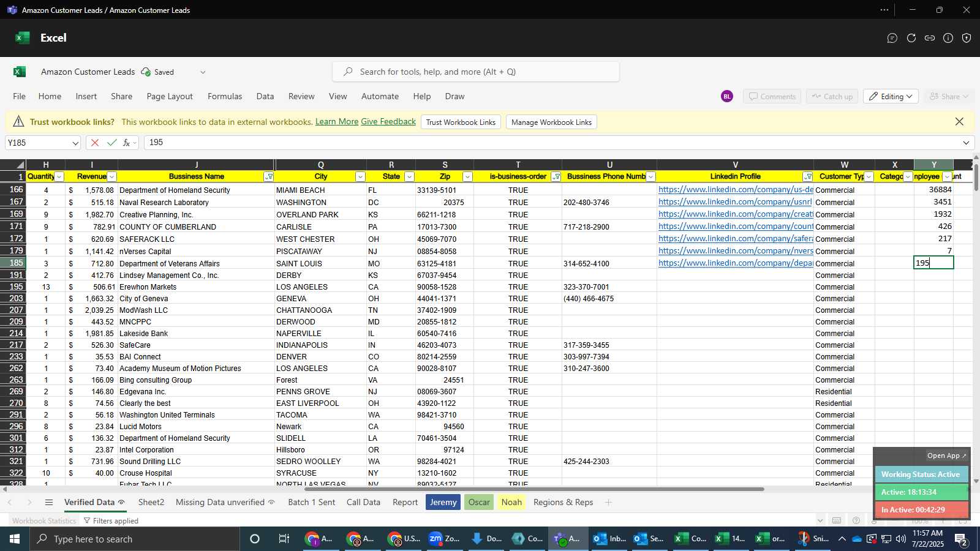980x551 pixels.
Task: Open the Quantity column filter dropdown
Action: (x=59, y=177)
